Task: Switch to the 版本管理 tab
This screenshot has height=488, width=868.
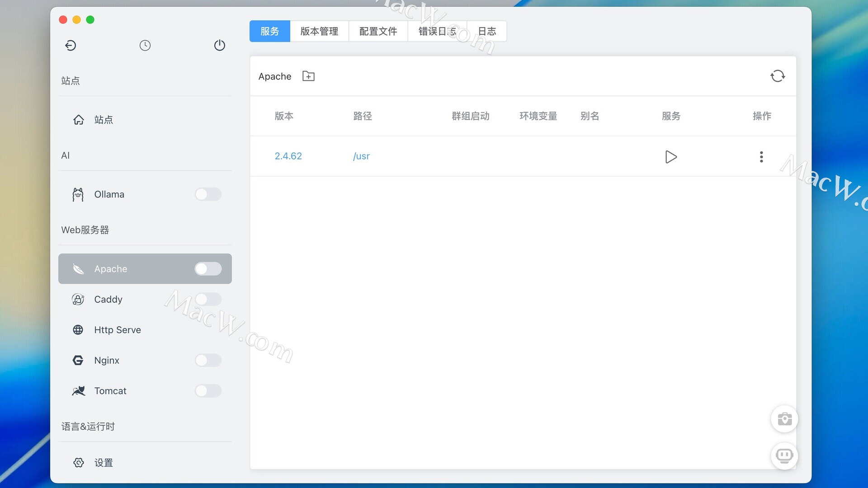Action: [319, 31]
